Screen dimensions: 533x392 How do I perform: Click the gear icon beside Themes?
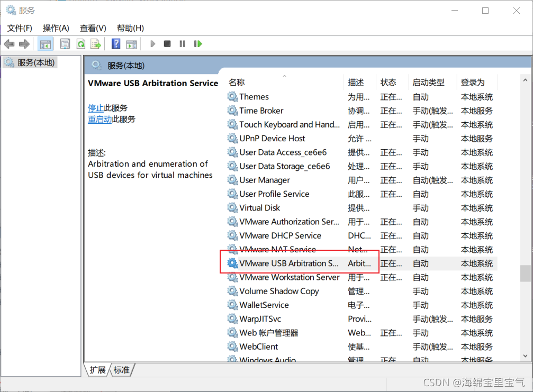click(x=232, y=97)
